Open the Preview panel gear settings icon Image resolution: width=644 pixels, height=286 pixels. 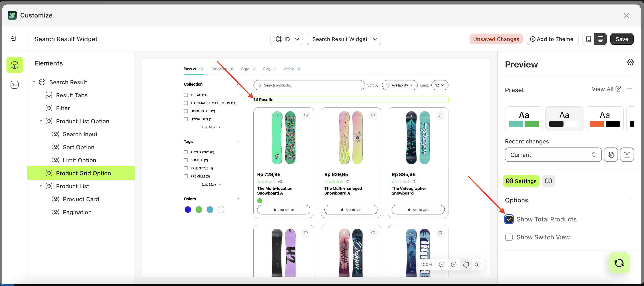tap(630, 62)
